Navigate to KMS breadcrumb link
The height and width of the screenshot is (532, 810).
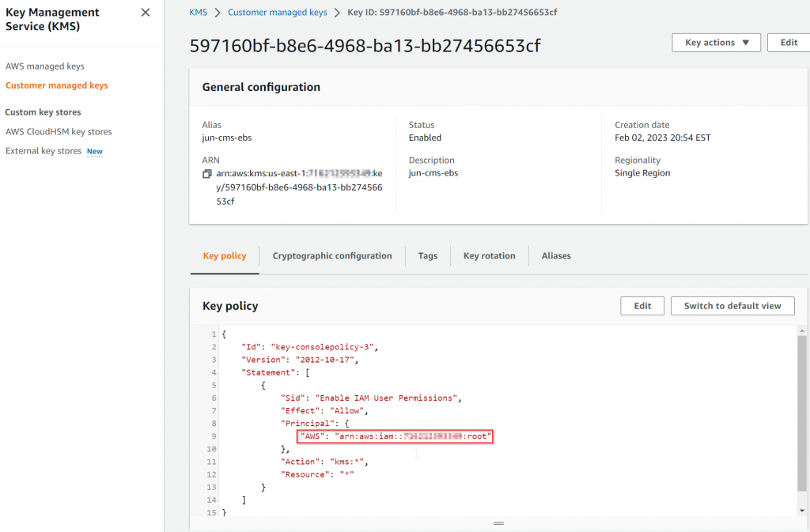click(199, 13)
